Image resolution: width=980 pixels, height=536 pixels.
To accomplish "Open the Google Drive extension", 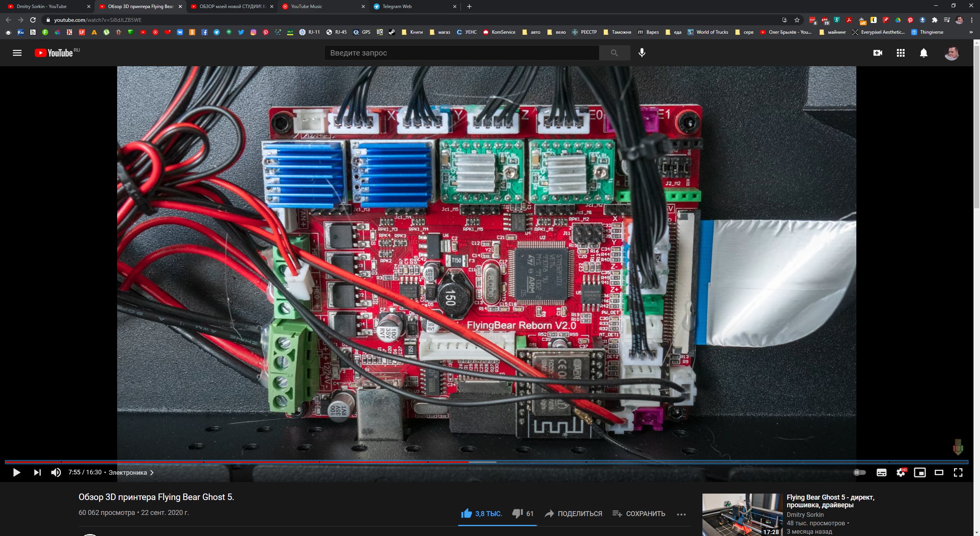I will coord(898,20).
